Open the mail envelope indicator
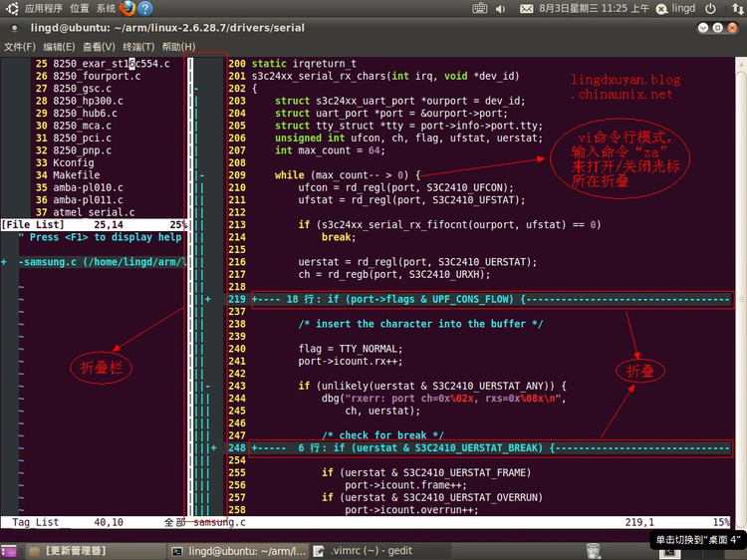The image size is (747, 560). click(x=526, y=9)
